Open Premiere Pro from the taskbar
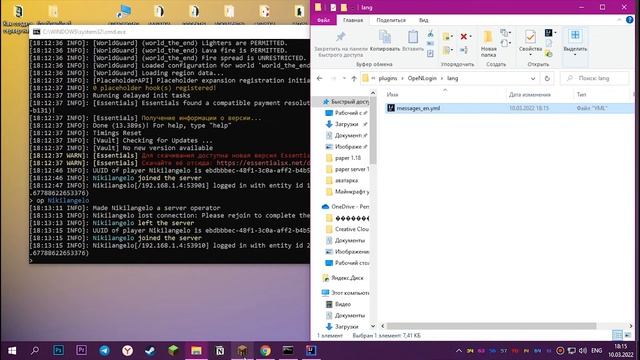 click(x=81, y=350)
